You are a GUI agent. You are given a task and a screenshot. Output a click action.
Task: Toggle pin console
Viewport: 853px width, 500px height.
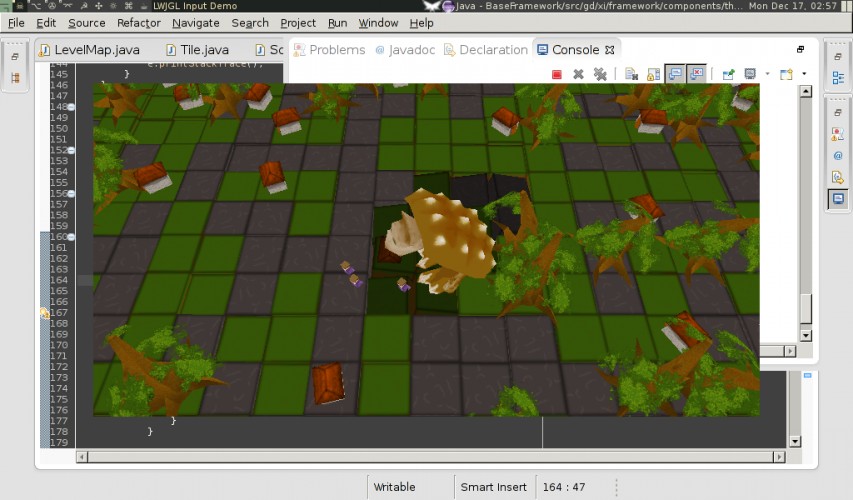click(728, 75)
